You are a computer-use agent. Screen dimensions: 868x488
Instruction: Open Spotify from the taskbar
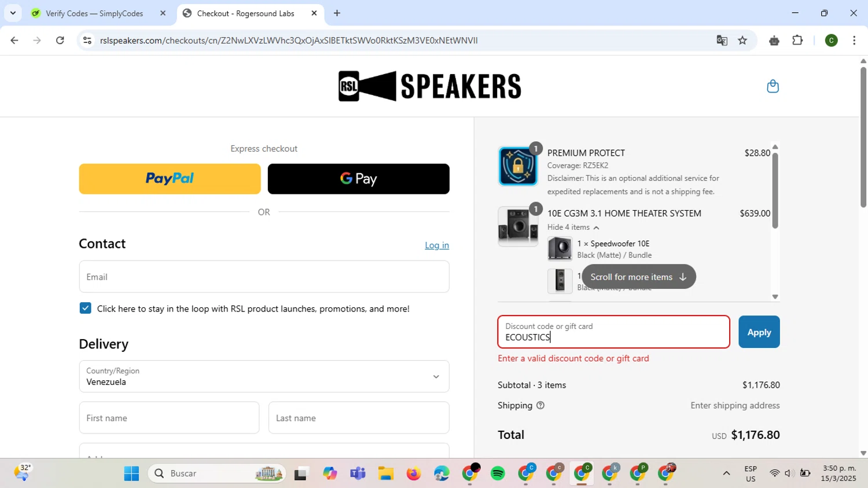coord(498,474)
